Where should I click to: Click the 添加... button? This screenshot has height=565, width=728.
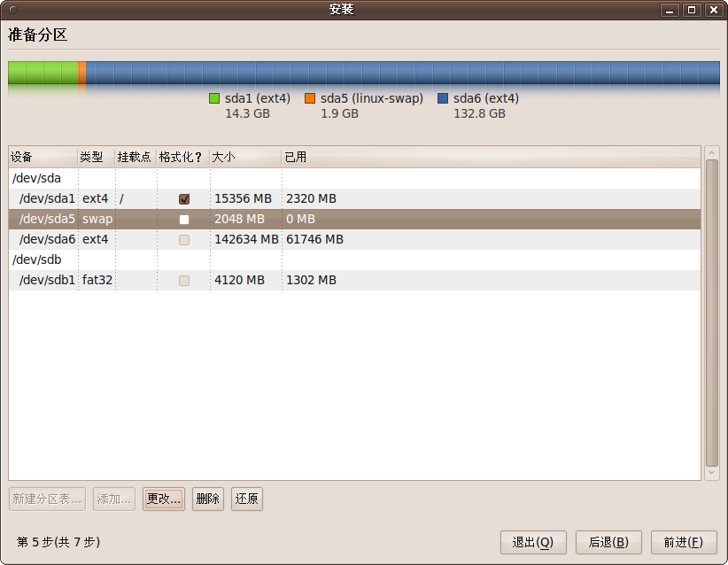click(113, 499)
